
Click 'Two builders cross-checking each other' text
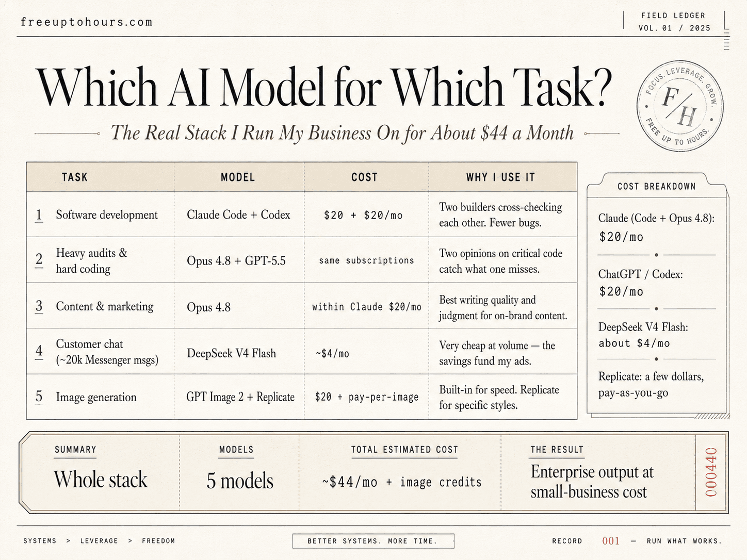(500, 215)
